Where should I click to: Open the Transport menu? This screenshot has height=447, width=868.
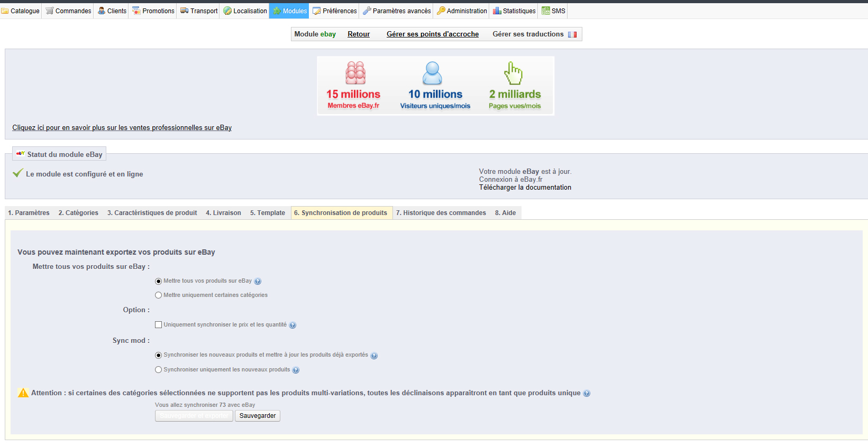pyautogui.click(x=199, y=11)
